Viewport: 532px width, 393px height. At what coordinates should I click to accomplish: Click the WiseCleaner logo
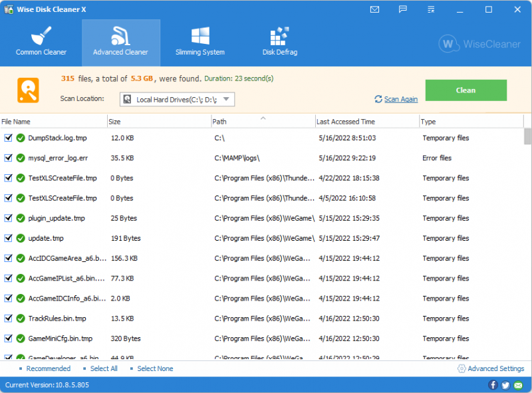(x=479, y=44)
